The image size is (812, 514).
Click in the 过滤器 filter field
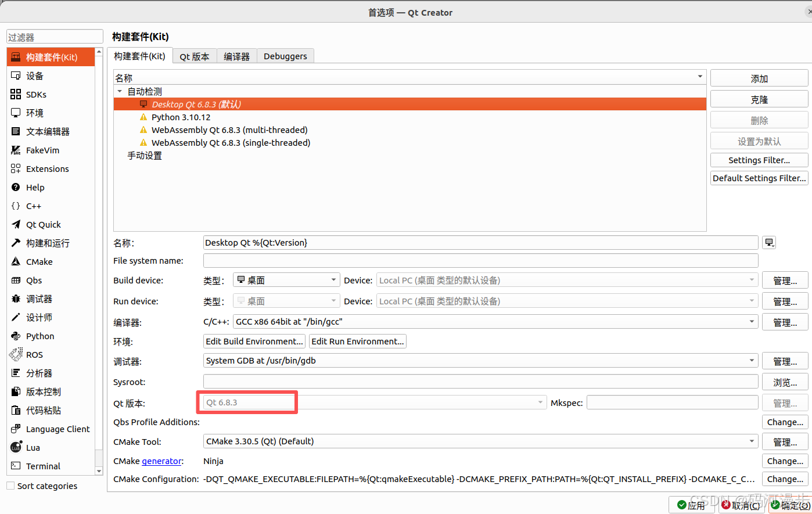(55, 37)
